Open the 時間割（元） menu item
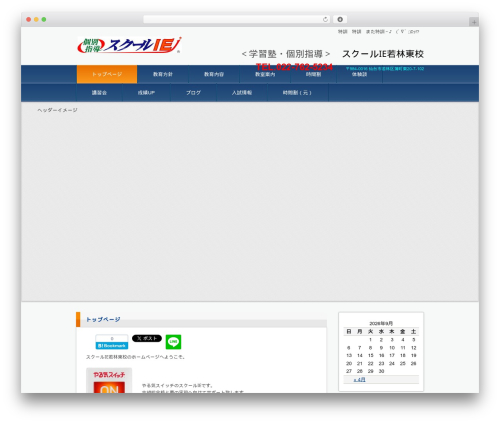Screen dimensions: 500x423 click(x=298, y=92)
